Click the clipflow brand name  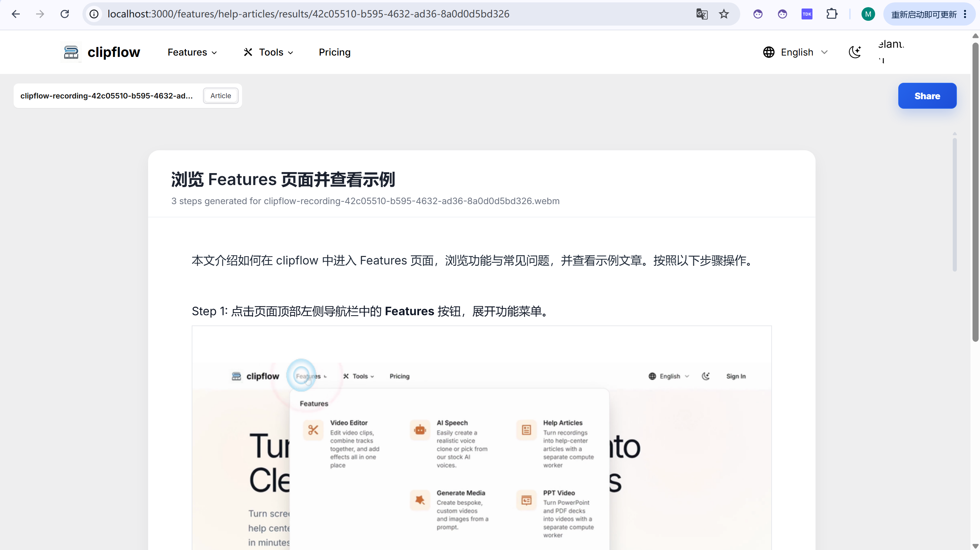click(x=114, y=52)
